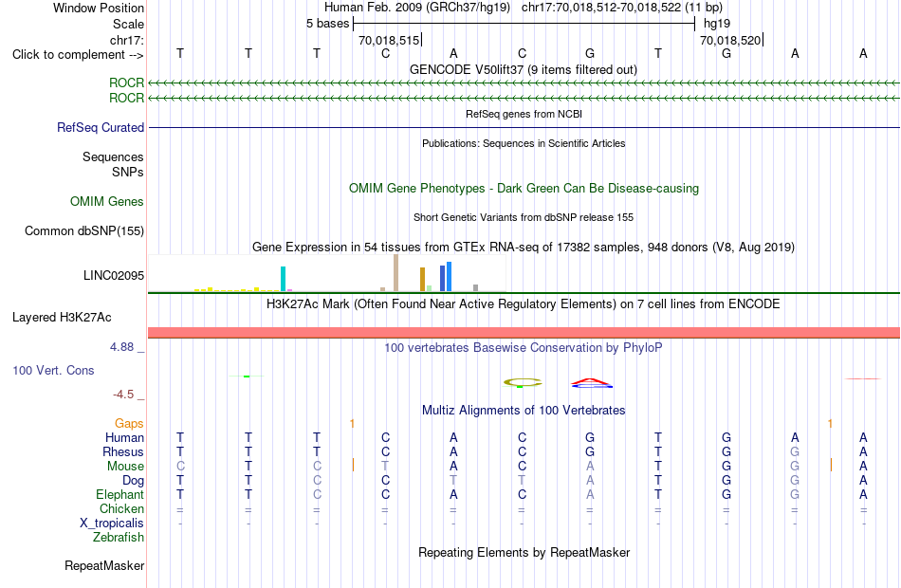Image resolution: width=901 pixels, height=588 pixels.
Task: Open H3K27Ac Mark ENCODE track title
Action: click(x=524, y=304)
